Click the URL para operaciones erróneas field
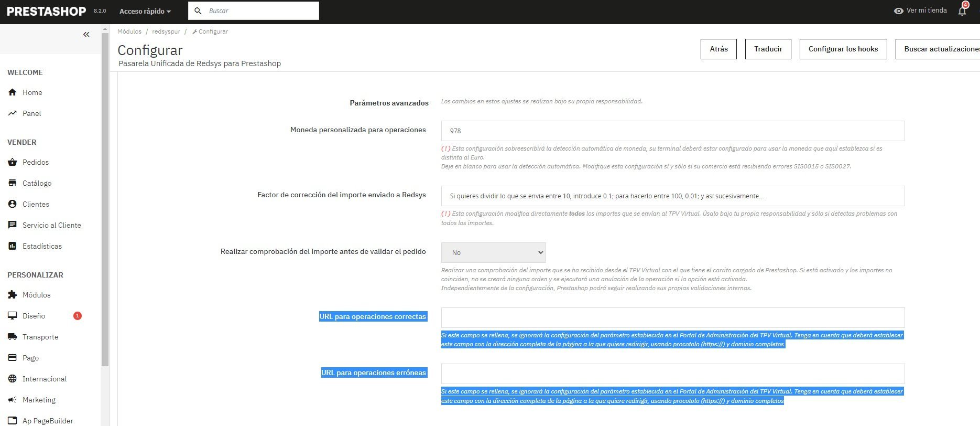 (x=673, y=374)
